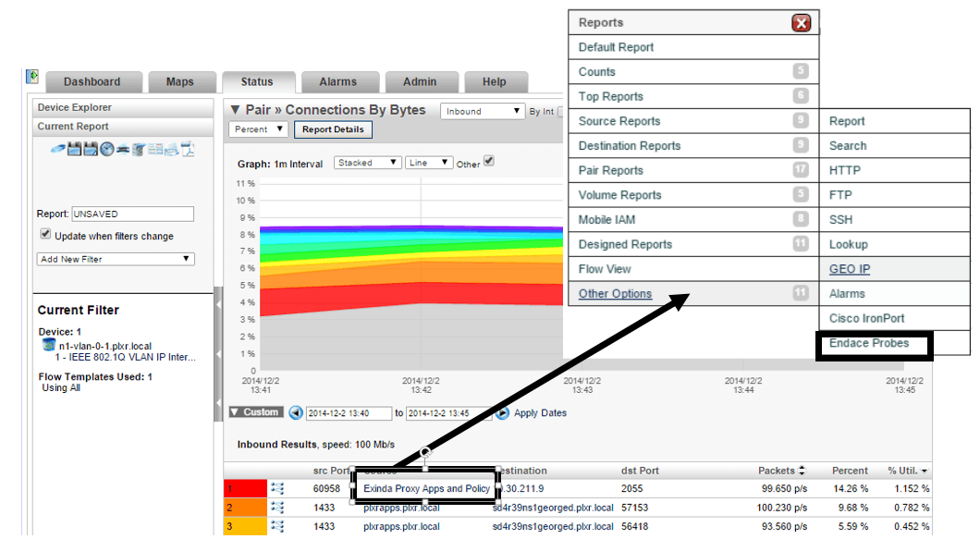The height and width of the screenshot is (539, 980).
Task: Click the flow icon in result row 1
Action: point(277,488)
